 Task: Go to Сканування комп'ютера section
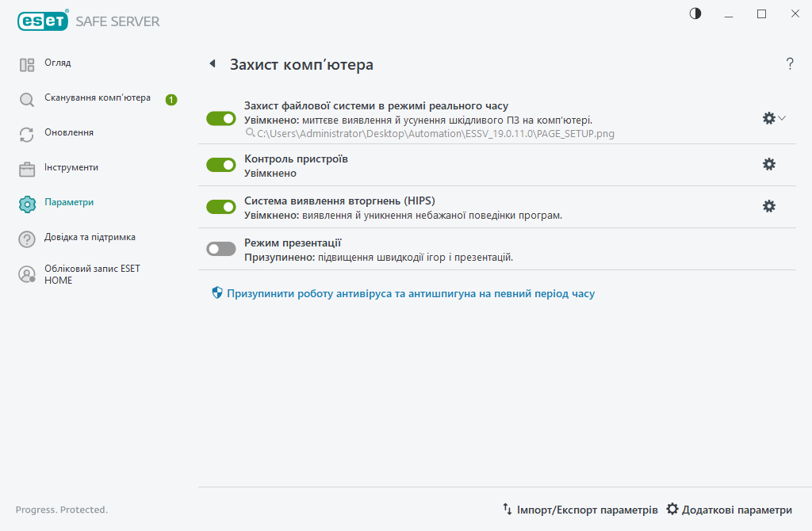(97, 97)
